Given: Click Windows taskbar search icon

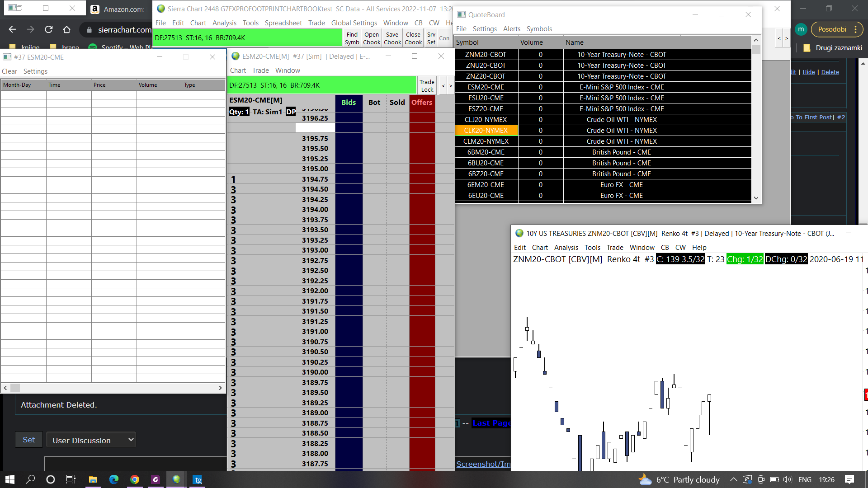Looking at the screenshot, I should [x=30, y=479].
